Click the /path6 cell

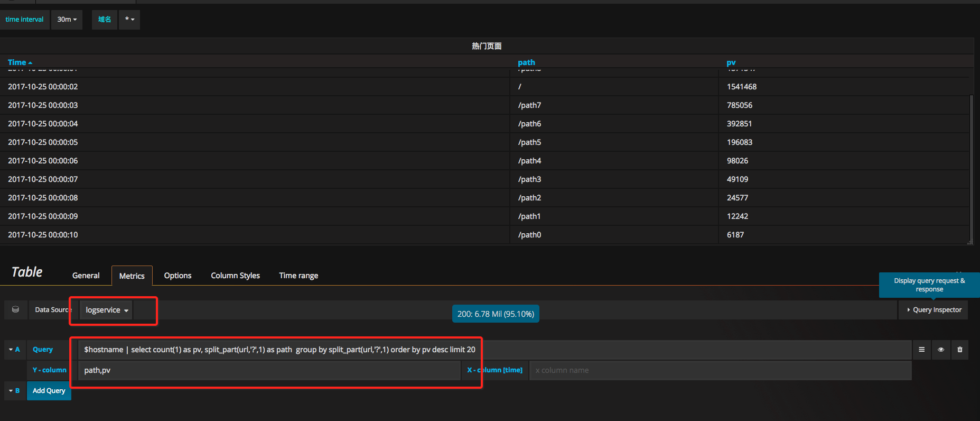point(529,124)
